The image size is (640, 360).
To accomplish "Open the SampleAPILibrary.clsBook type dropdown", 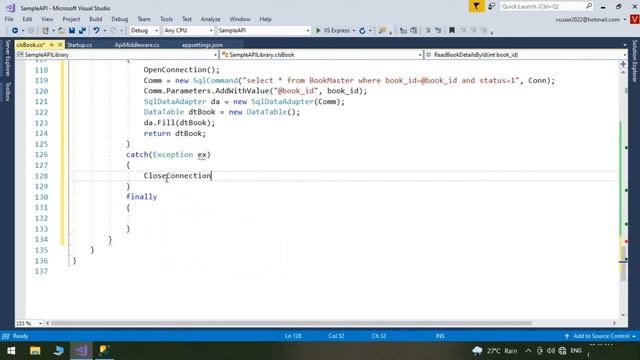I will point(322,55).
